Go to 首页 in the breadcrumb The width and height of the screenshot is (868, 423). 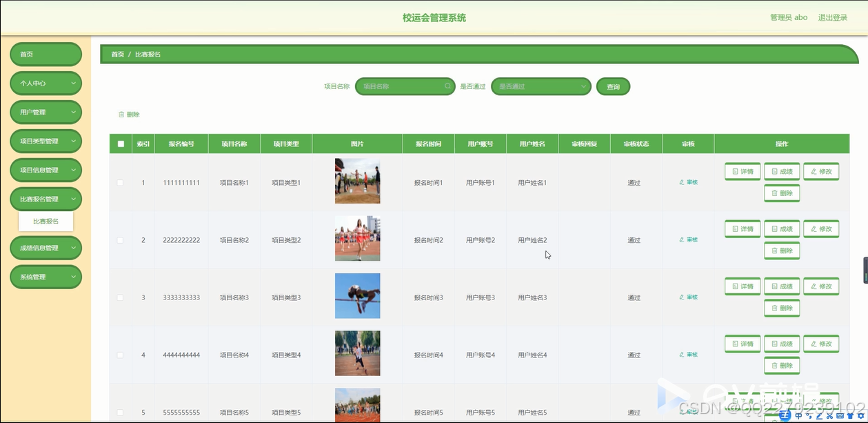[118, 54]
